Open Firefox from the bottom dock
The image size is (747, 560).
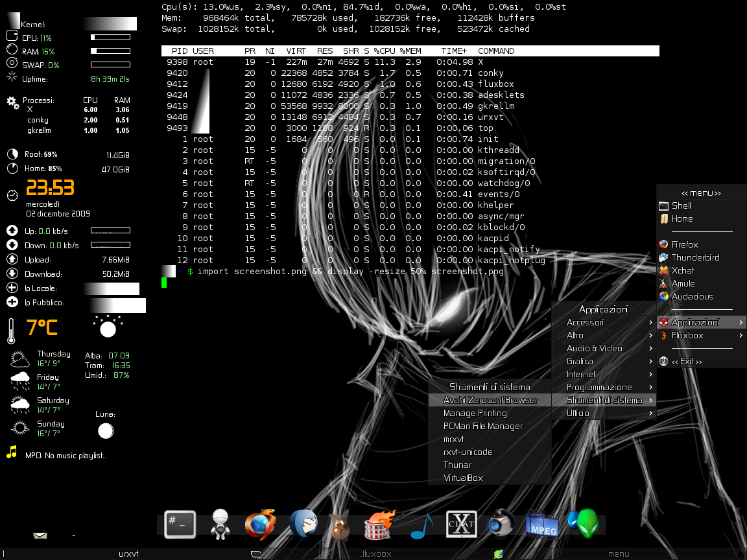point(261,525)
